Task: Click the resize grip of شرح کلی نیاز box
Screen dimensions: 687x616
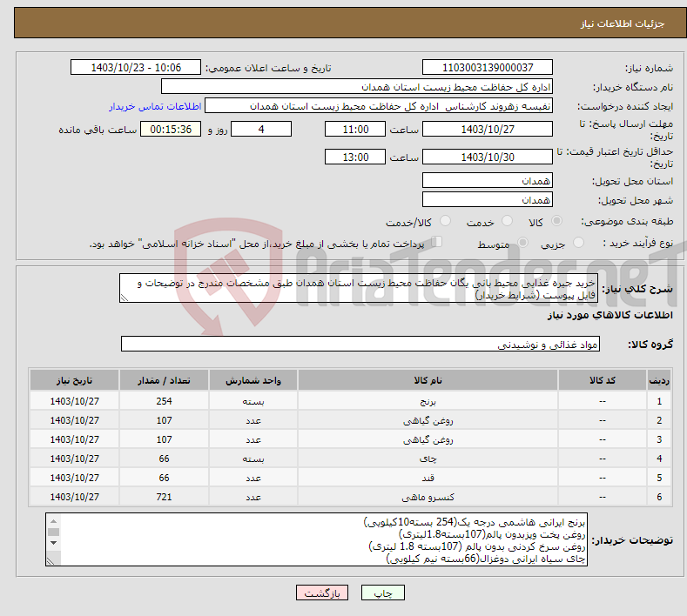Action: point(125,298)
